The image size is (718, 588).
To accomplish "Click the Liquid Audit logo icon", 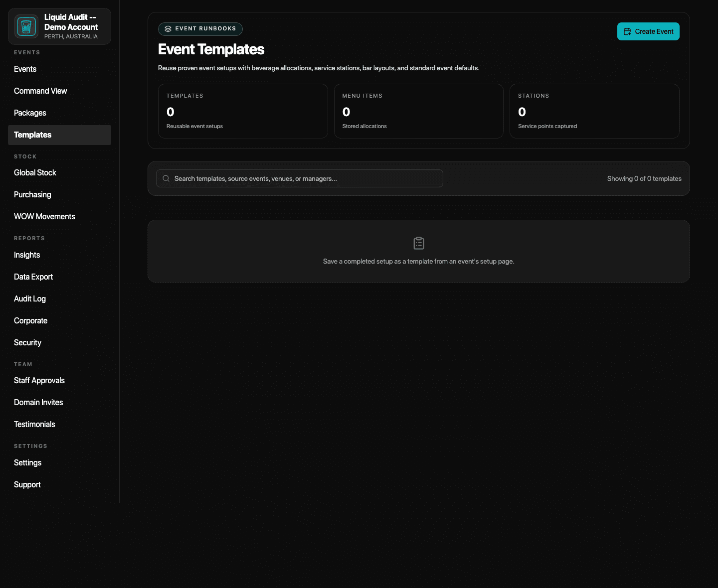I will (x=26, y=26).
